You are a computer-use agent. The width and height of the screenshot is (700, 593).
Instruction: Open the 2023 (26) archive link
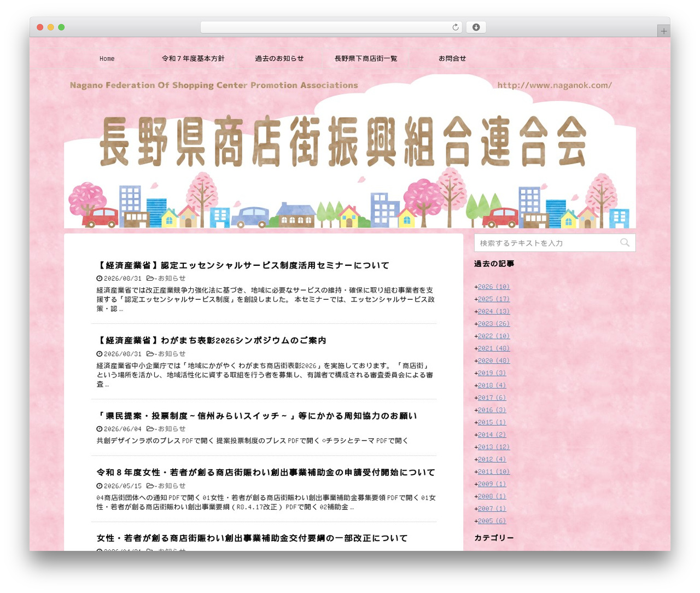tap(494, 324)
